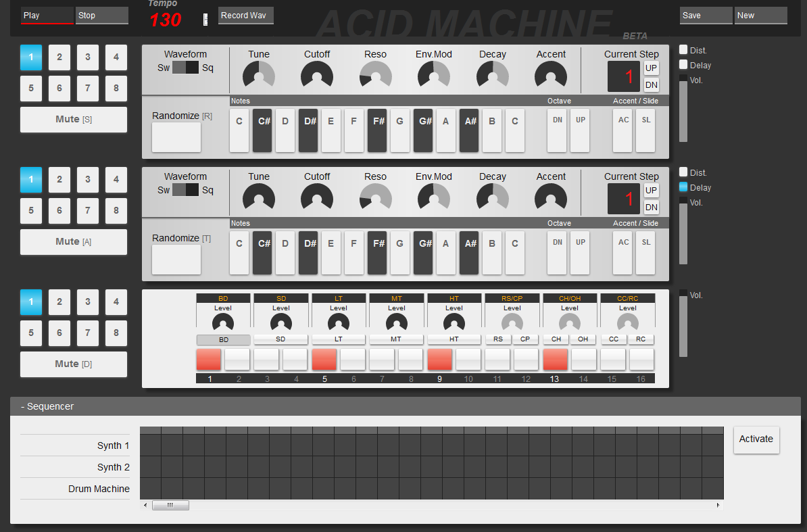
Task: Click the Accent knob on the first synth
Action: (551, 74)
